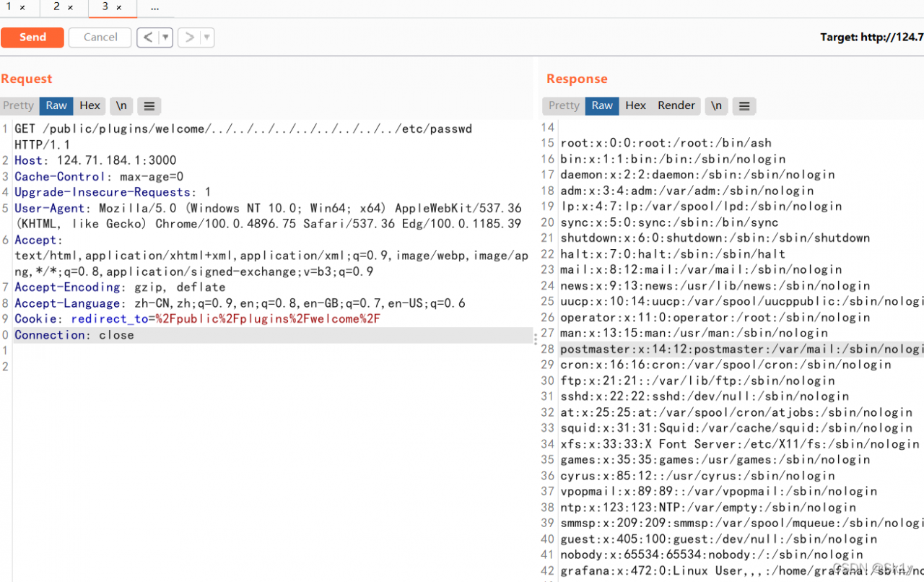Click the Accept-Language header line

pyautogui.click(x=240, y=303)
